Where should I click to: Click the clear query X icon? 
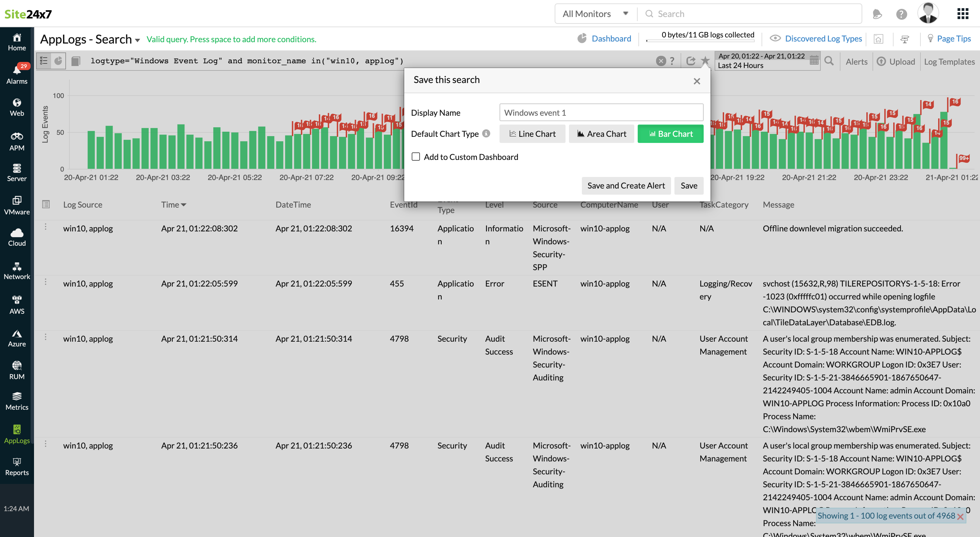pos(661,61)
